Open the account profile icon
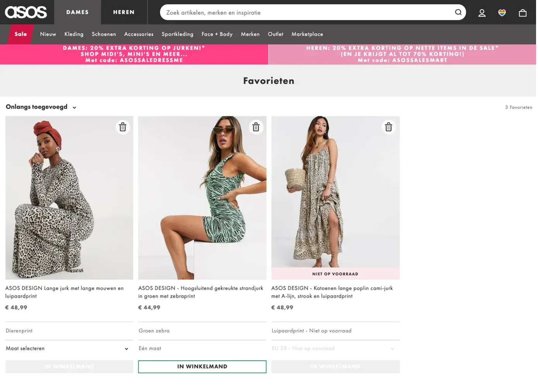 pyautogui.click(x=482, y=13)
